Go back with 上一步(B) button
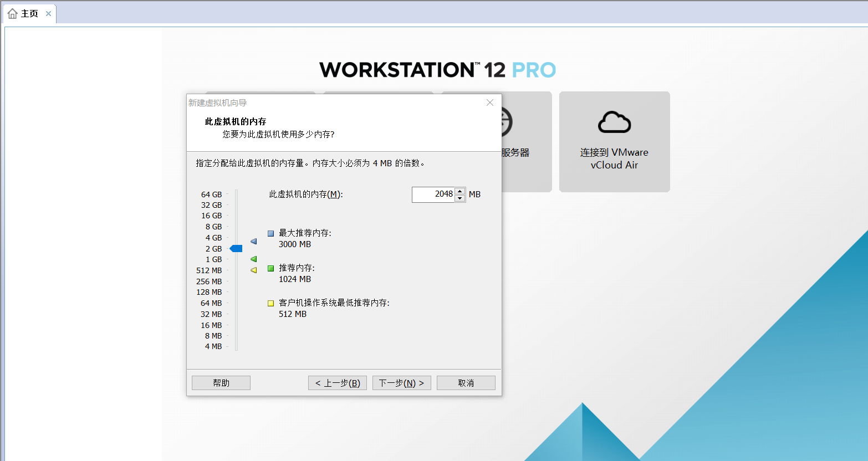The height and width of the screenshot is (461, 868). pos(338,383)
